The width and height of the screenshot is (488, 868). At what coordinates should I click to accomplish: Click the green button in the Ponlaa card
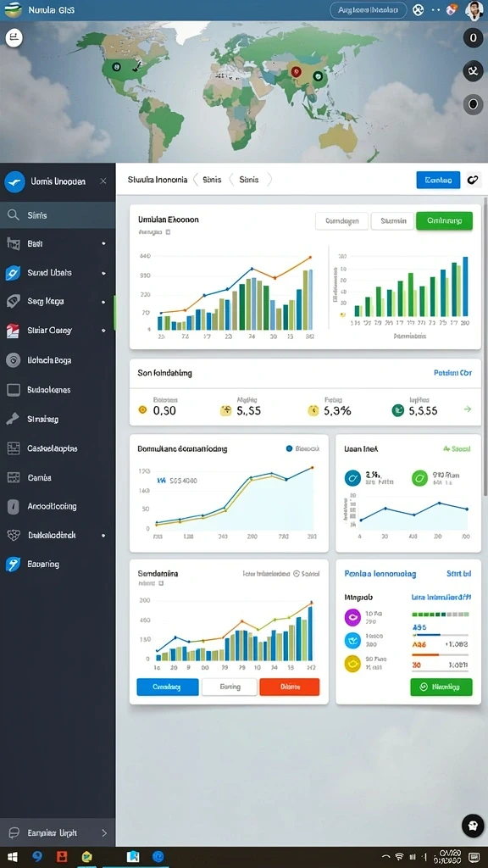441,687
